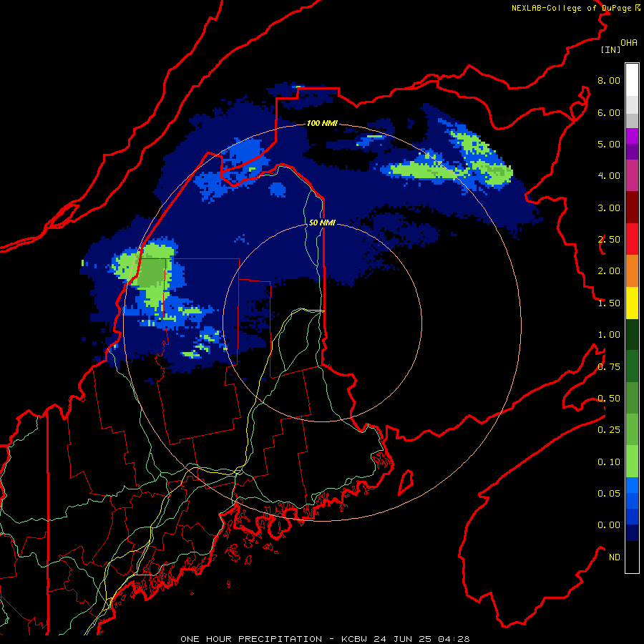644x644 pixels.
Task: Select the 0.05 legend value
Action: tap(609, 494)
